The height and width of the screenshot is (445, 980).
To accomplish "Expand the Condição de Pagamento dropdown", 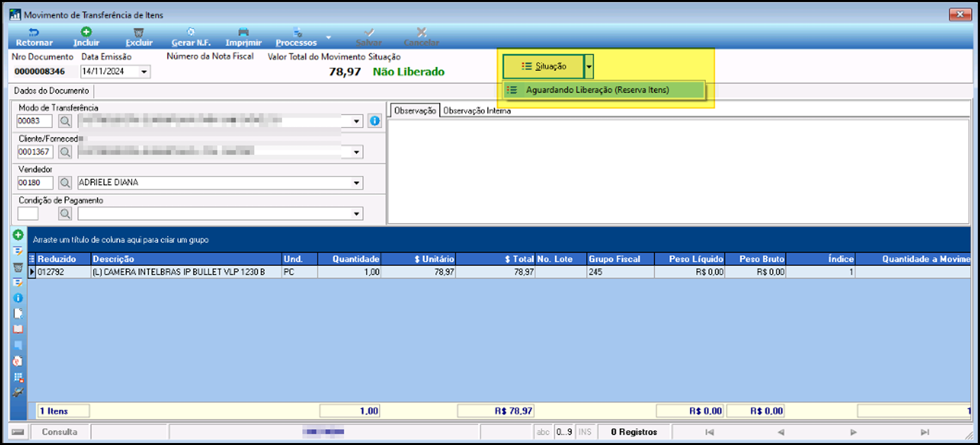I will pyautogui.click(x=358, y=214).
